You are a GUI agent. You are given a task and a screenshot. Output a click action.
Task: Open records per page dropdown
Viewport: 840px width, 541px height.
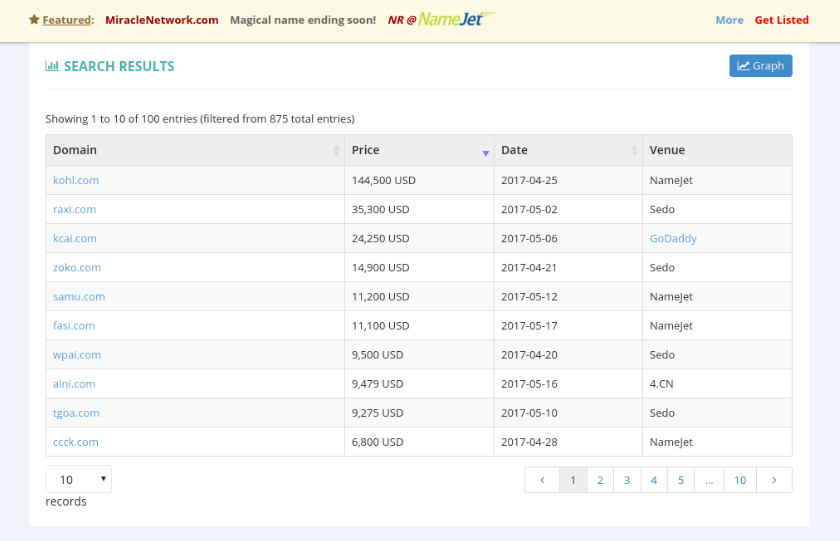[79, 479]
